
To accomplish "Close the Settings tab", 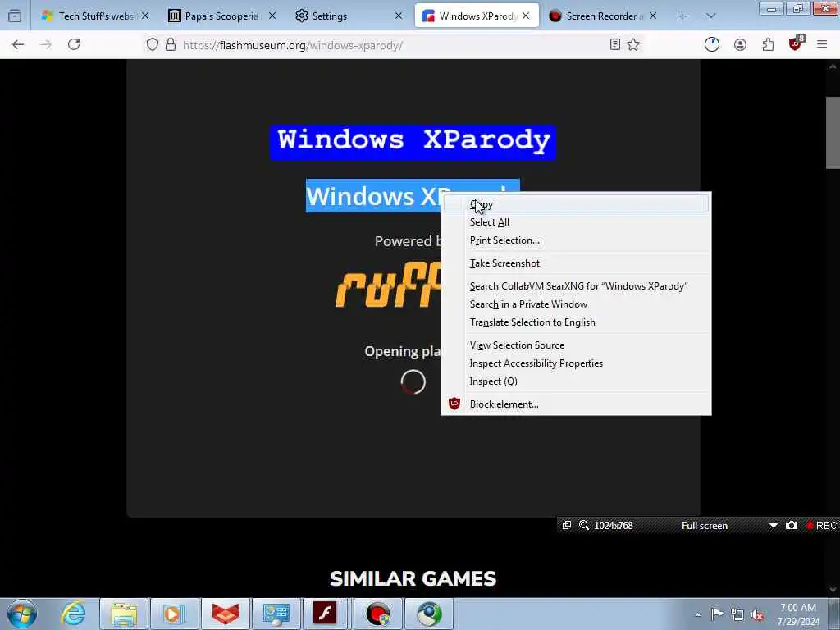I will pyautogui.click(x=399, y=16).
